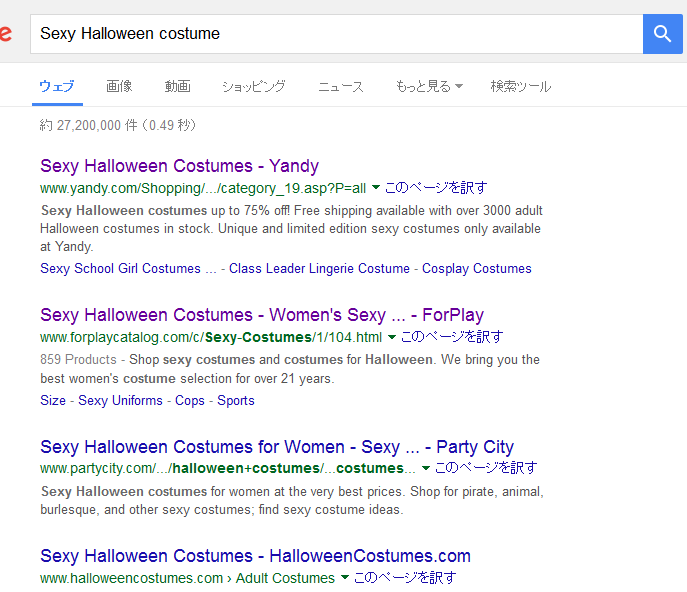Translate the Party City page via このページを訳す
The image size is (687, 592).
pos(486,468)
